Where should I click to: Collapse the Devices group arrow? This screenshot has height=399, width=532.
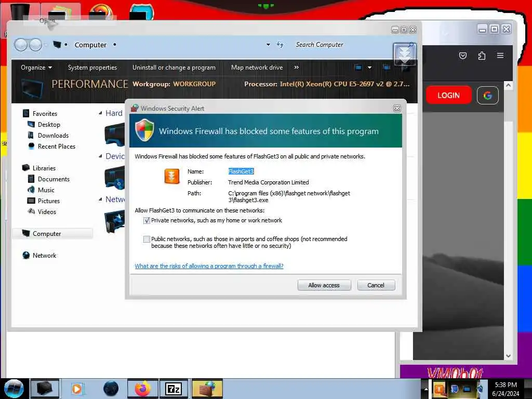click(100, 156)
